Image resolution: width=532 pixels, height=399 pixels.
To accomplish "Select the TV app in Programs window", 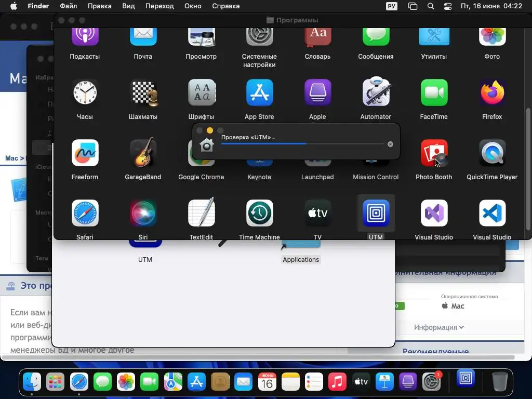I will (317, 213).
